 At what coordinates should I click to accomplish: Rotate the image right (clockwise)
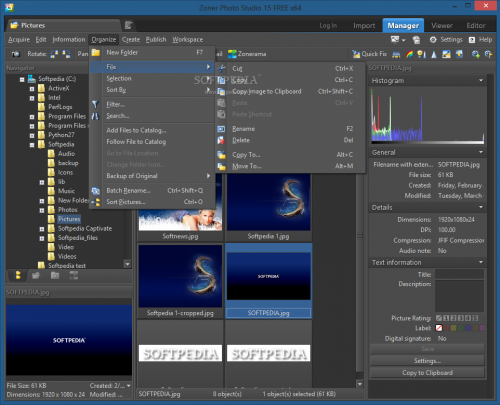pyautogui.click(x=66, y=54)
